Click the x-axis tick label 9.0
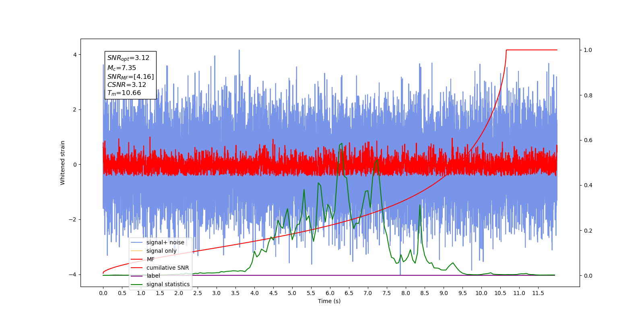Screen dimensions: 644x322 [444, 293]
